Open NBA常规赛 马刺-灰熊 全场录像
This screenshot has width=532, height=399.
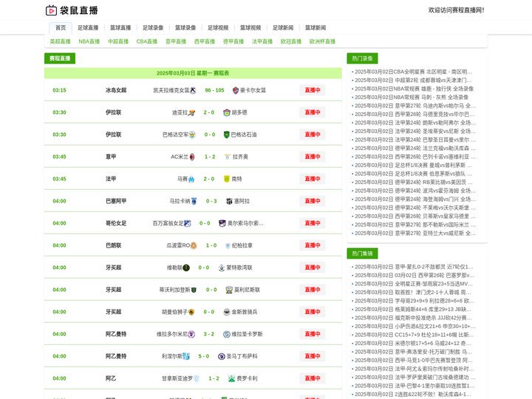412,98
